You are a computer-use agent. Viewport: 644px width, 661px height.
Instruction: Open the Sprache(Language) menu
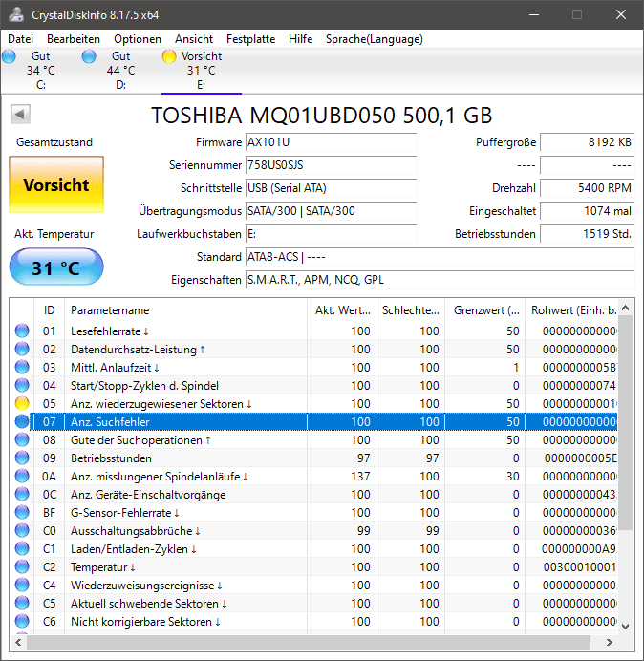(x=375, y=39)
